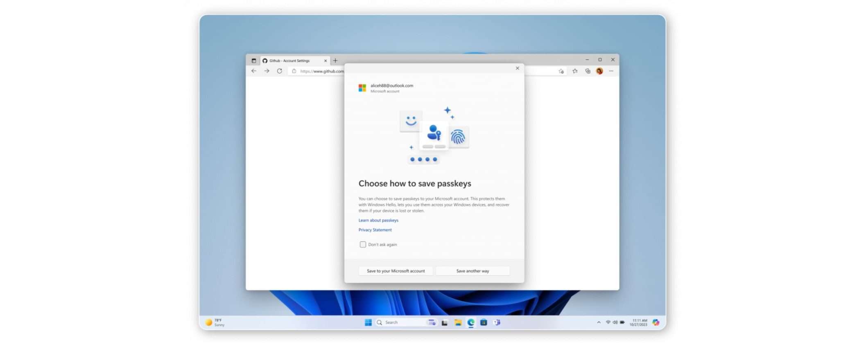Open the Privacy Statement link
This screenshot has height=347, width=868.
(375, 230)
